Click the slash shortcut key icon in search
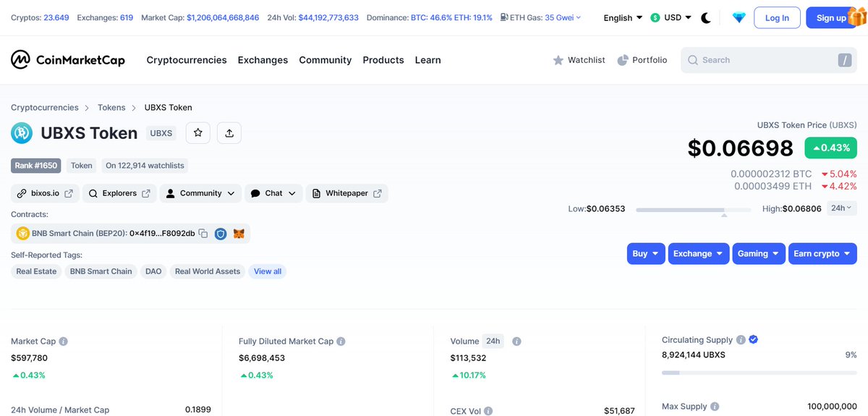Screen dimensions: 868x416 pos(845,60)
